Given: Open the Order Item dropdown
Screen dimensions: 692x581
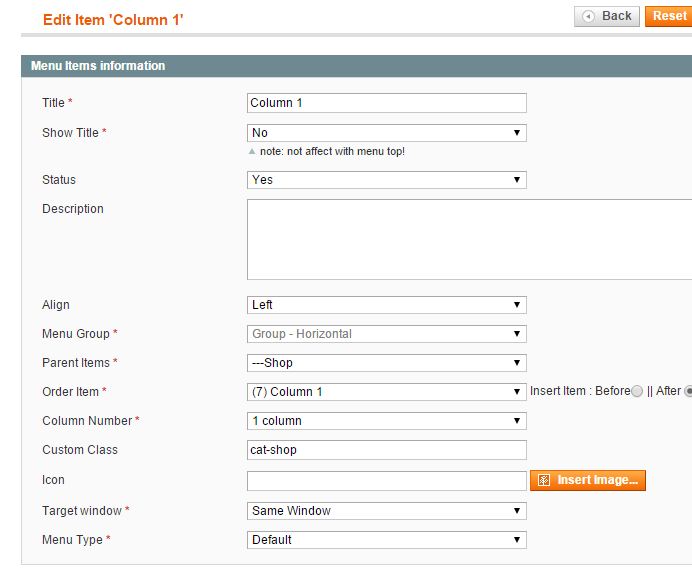Looking at the screenshot, I should click(x=387, y=392).
